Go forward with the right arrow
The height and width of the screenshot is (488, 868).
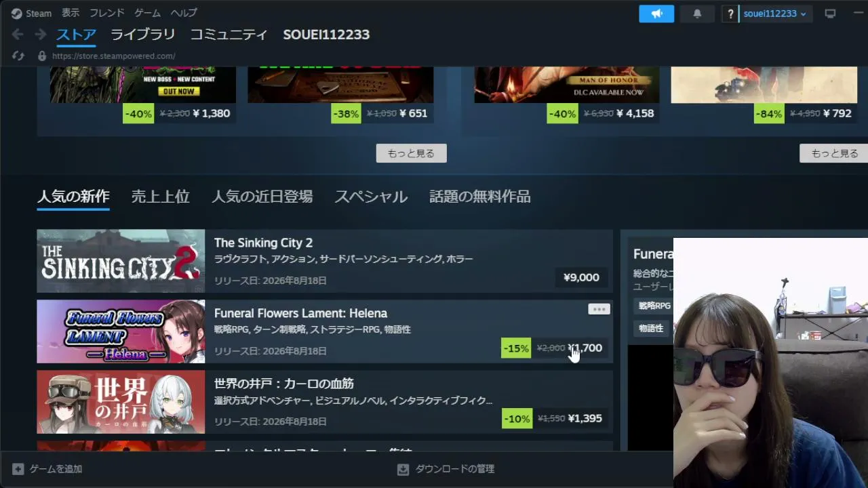click(x=41, y=35)
